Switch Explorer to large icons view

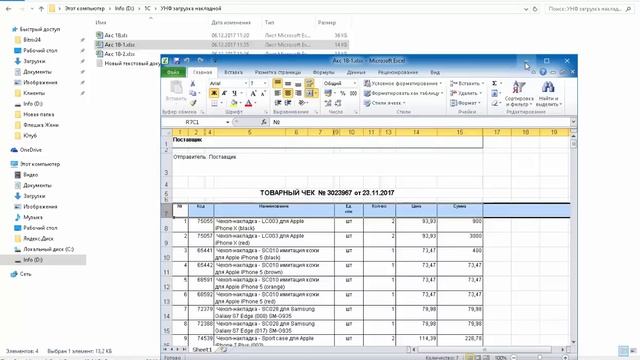point(633,351)
